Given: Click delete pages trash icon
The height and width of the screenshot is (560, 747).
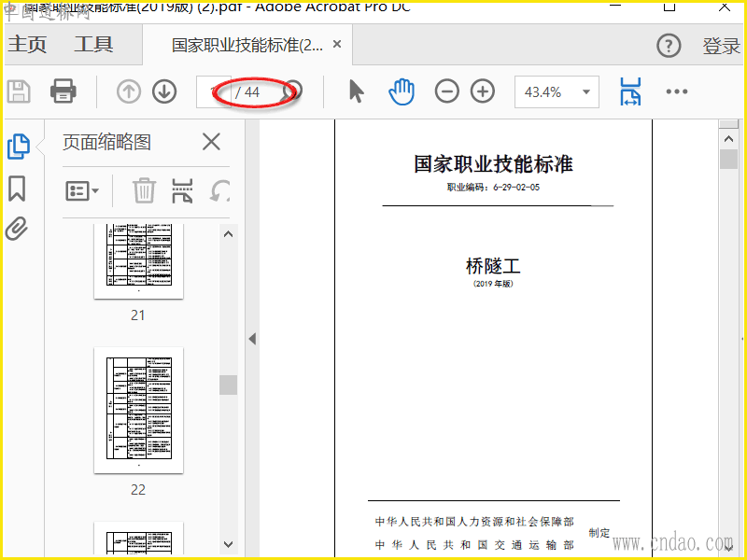Looking at the screenshot, I should pos(144,190).
